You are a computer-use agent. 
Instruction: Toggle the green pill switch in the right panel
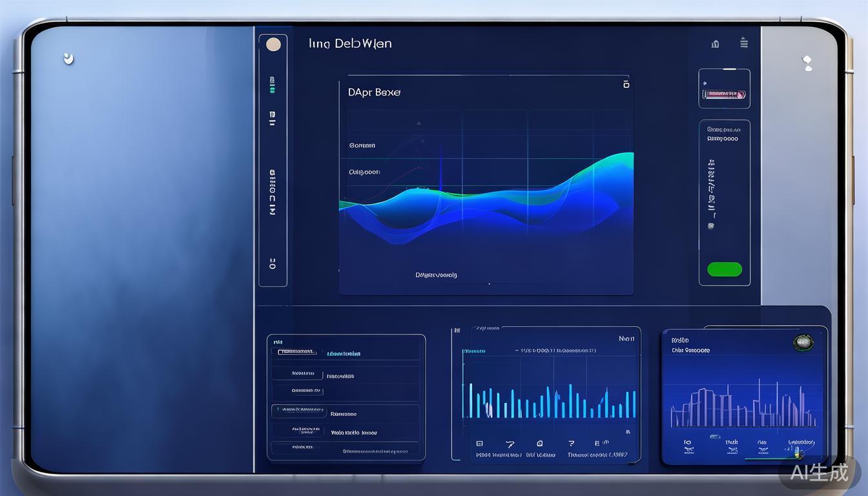(724, 269)
